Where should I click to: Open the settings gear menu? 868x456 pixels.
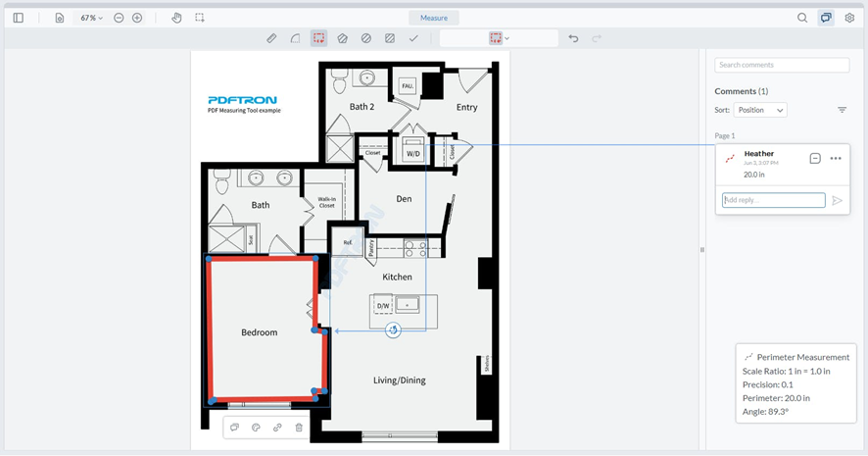point(849,18)
